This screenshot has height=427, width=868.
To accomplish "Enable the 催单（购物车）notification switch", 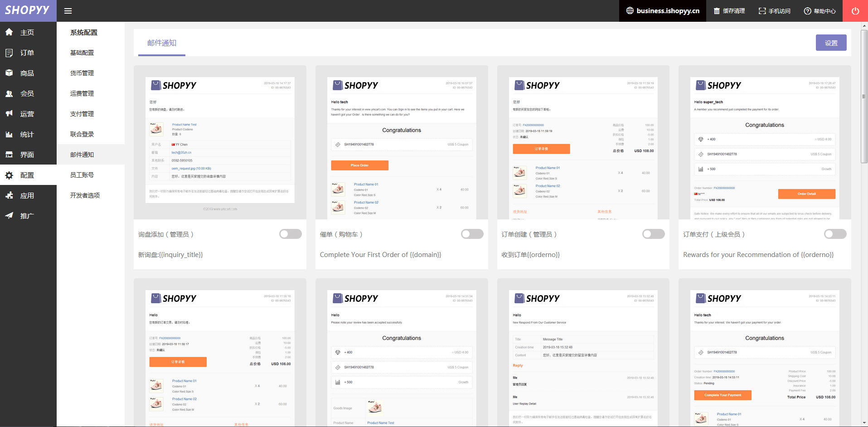I will tap(472, 234).
